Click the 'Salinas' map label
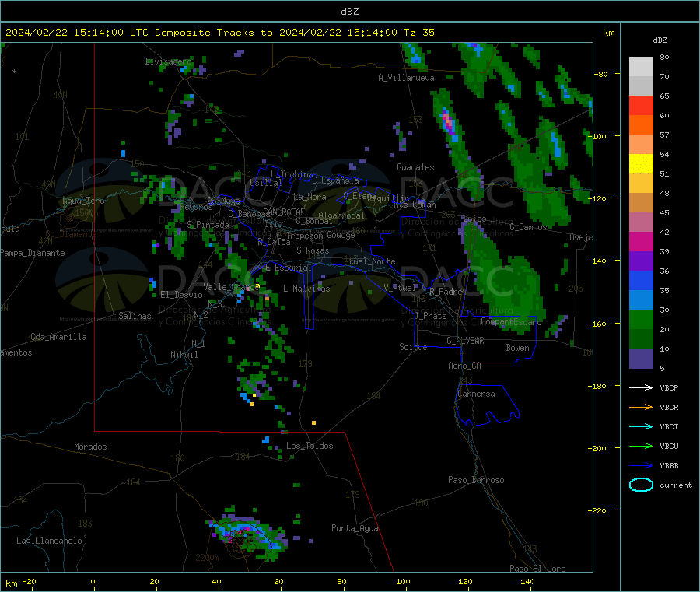Screen dimensions: 700x592 tap(135, 316)
